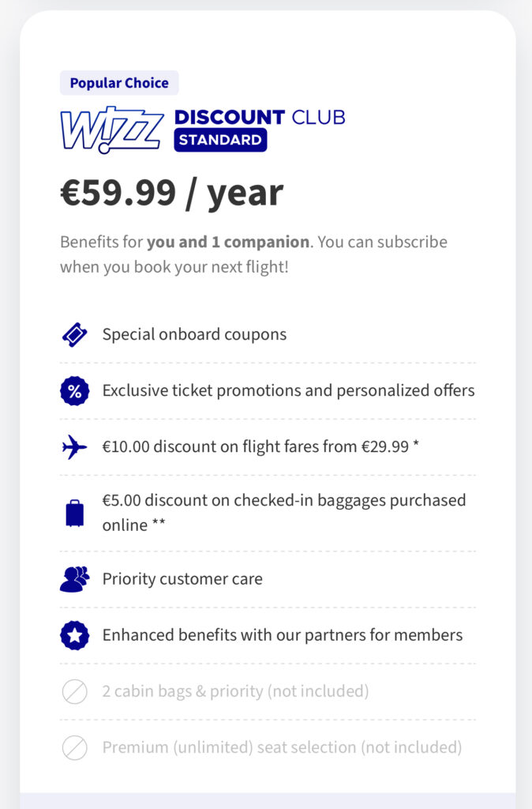The width and height of the screenshot is (532, 809).
Task: Click the Wizz airline logo
Action: tap(112, 129)
